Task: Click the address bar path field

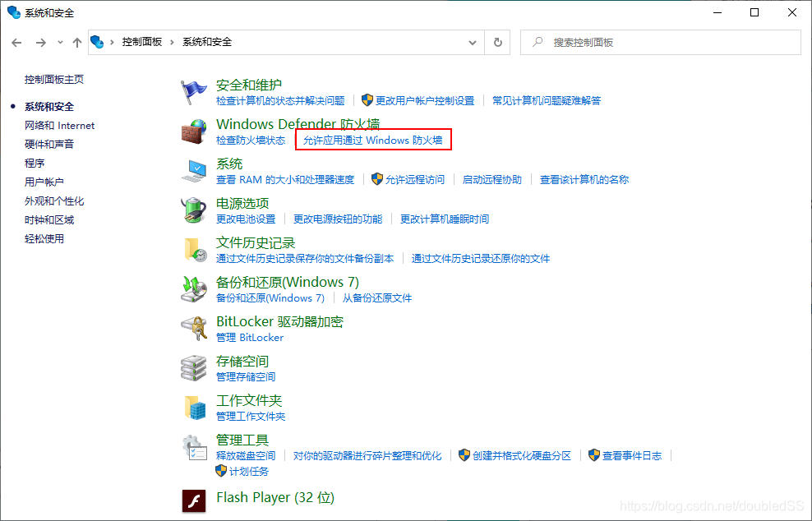Action: 286,43
